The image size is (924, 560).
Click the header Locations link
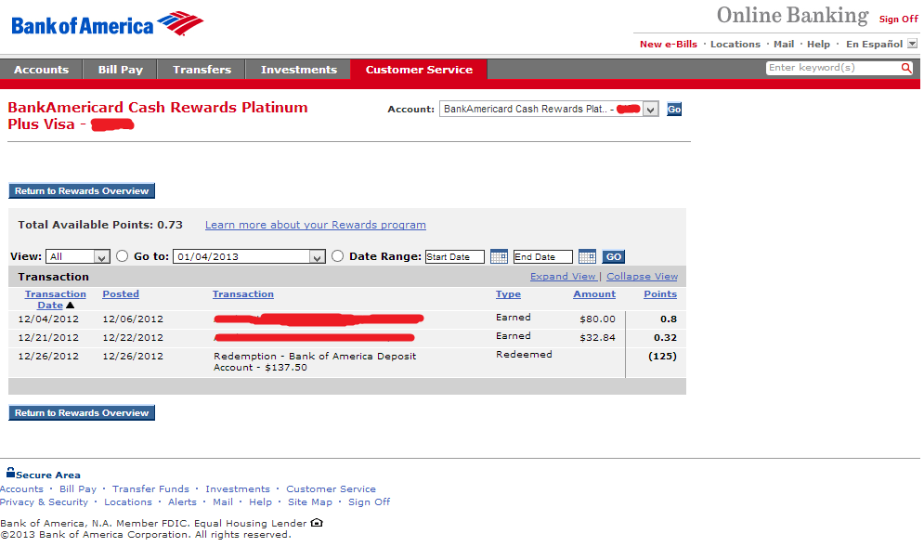coord(735,44)
